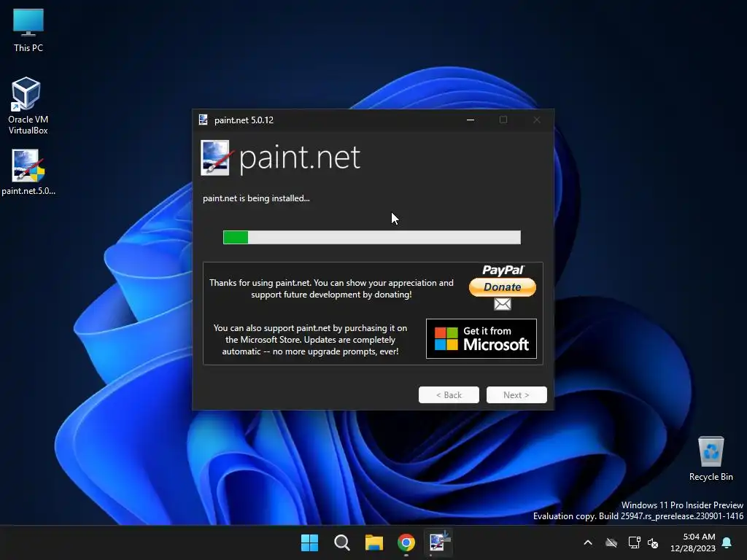This screenshot has height=560, width=747.
Task: Click paint.net installer taskbar icon
Action: 438,542
